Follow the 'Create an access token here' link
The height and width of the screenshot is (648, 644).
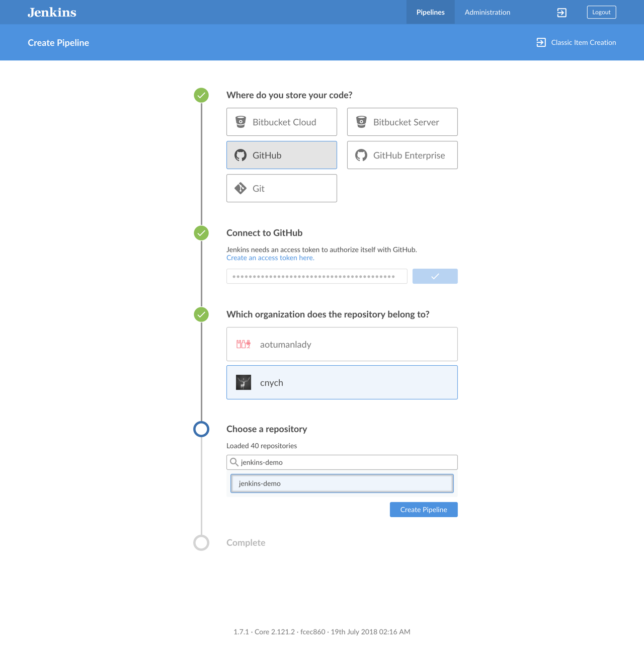(270, 258)
